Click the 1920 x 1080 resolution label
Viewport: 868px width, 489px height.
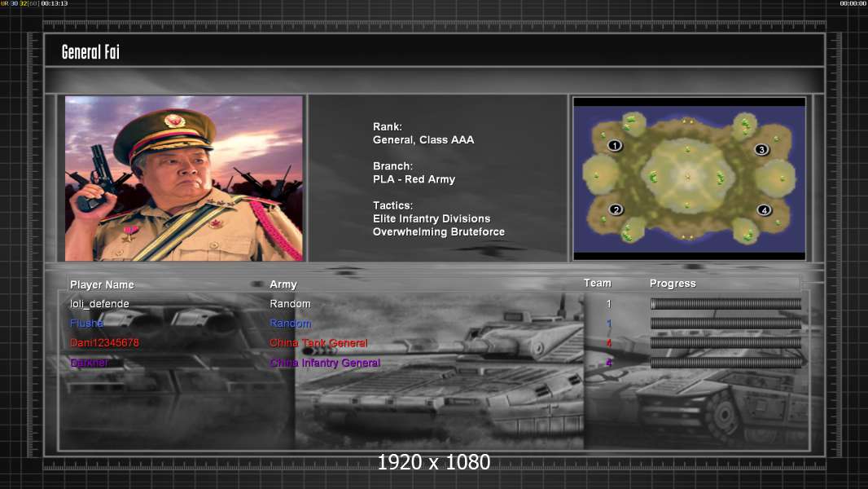pyautogui.click(x=433, y=462)
